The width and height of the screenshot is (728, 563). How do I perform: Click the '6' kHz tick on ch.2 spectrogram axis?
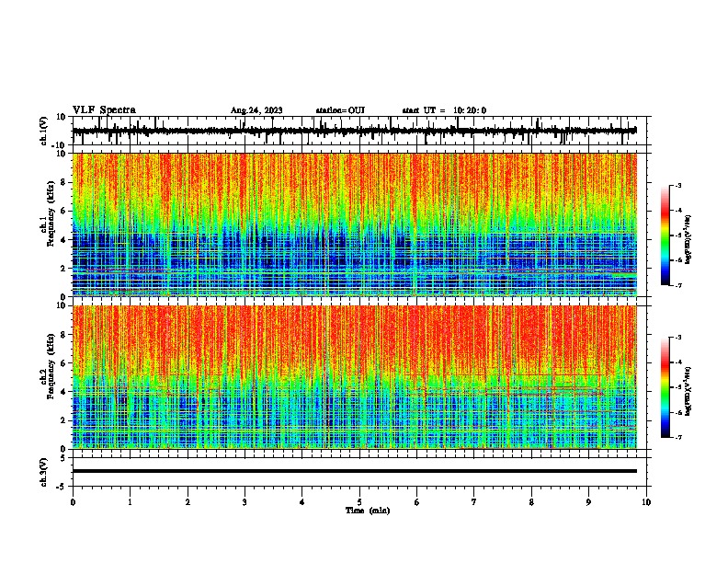64,363
